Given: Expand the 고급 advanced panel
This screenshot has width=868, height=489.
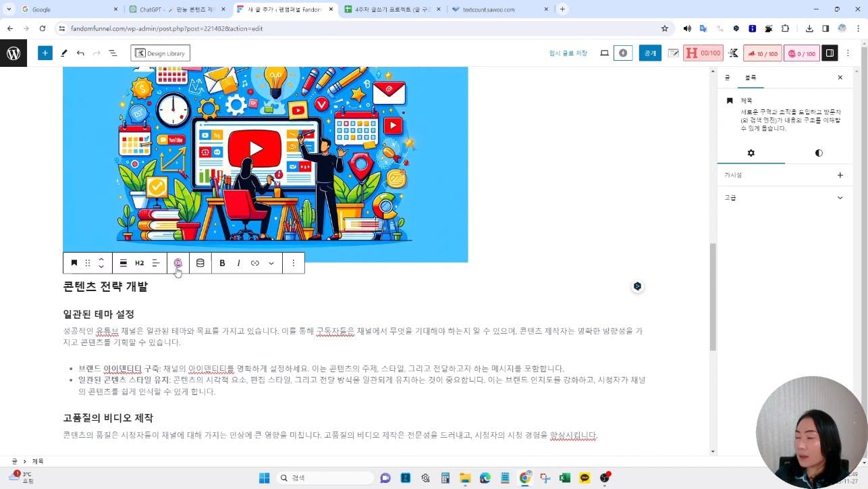Looking at the screenshot, I should (784, 198).
